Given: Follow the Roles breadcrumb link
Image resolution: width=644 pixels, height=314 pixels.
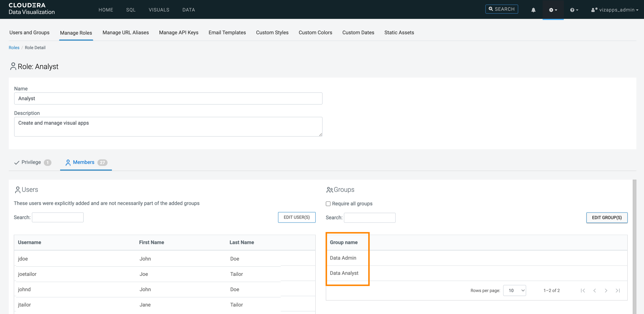Looking at the screenshot, I should (14, 48).
